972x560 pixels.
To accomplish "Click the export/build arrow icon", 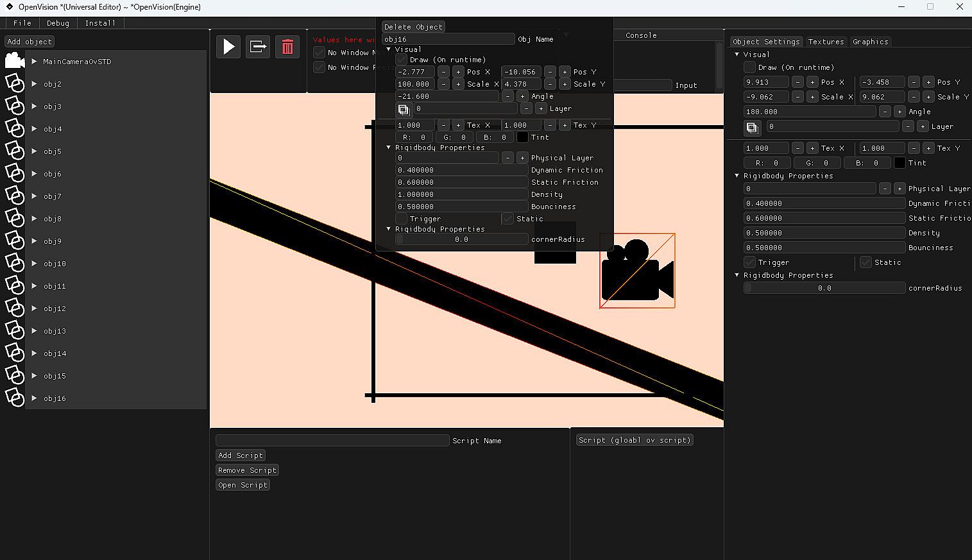I will pos(258,47).
